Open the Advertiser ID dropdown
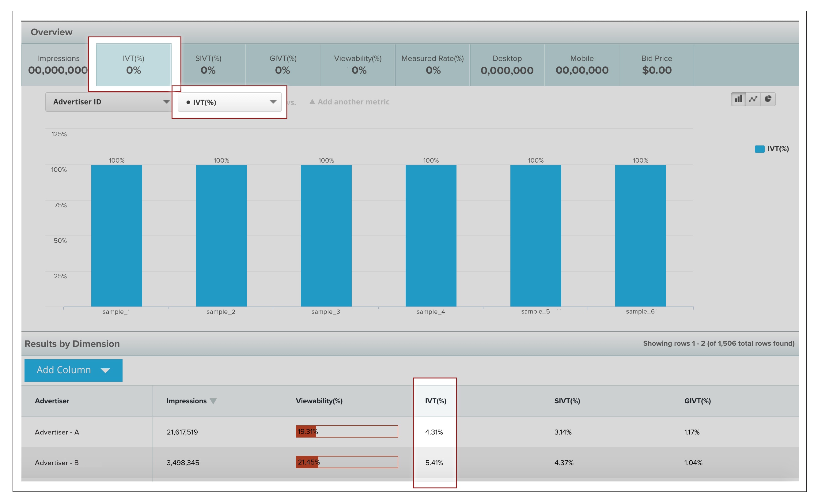This screenshot has height=504, width=818. (108, 102)
